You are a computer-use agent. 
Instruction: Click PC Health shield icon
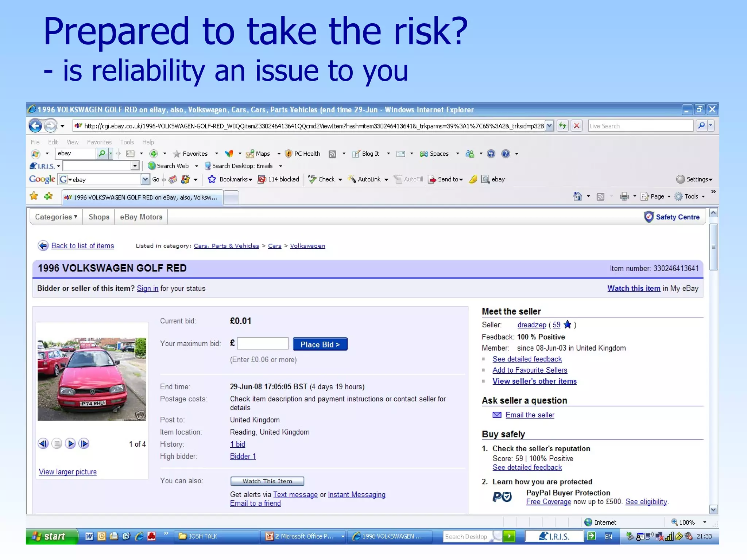(302, 154)
